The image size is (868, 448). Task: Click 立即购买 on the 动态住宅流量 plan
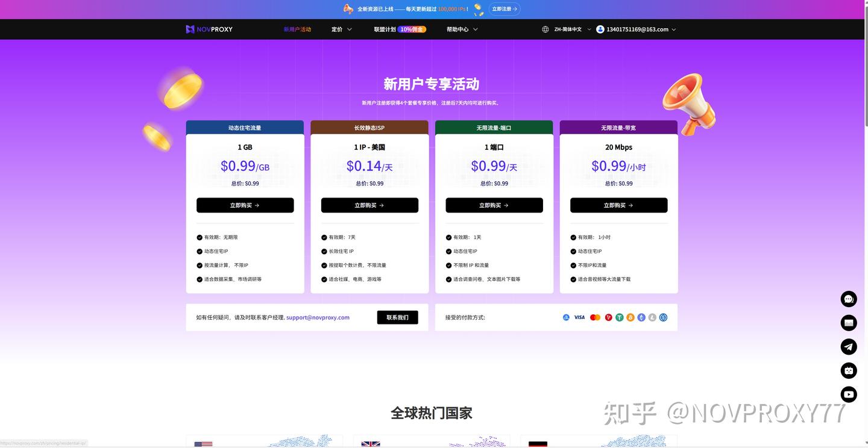(245, 205)
